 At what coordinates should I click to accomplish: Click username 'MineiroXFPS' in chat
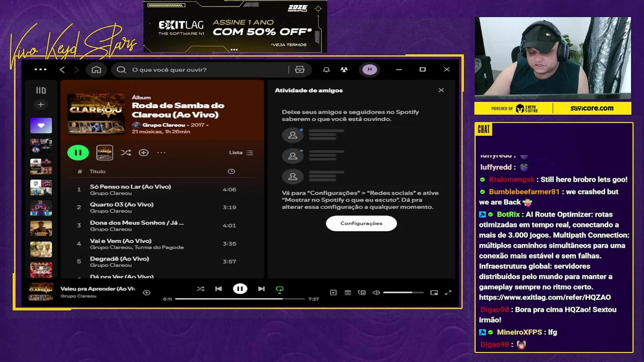click(x=520, y=332)
